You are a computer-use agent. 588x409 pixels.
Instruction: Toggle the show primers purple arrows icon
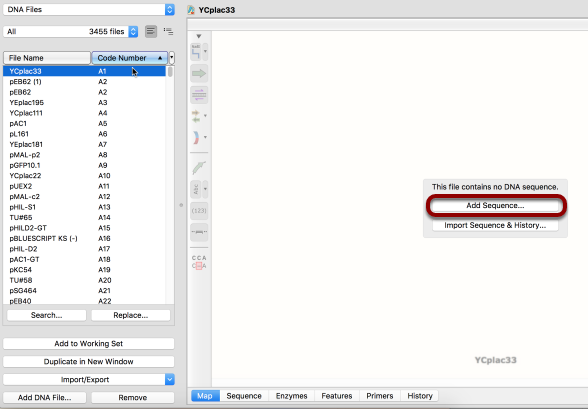click(x=199, y=95)
